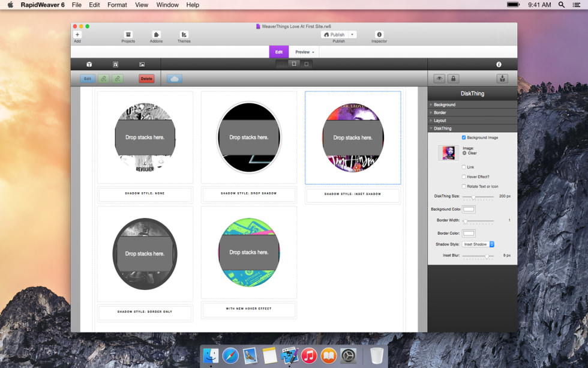Screen dimensions: 588x368
Task: Open the Window menu
Action: pyautogui.click(x=167, y=5)
